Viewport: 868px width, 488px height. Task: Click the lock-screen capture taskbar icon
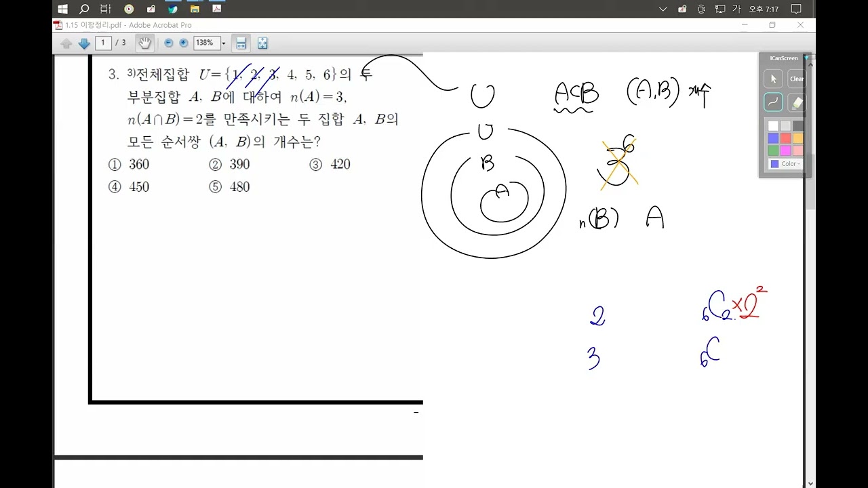point(151,9)
